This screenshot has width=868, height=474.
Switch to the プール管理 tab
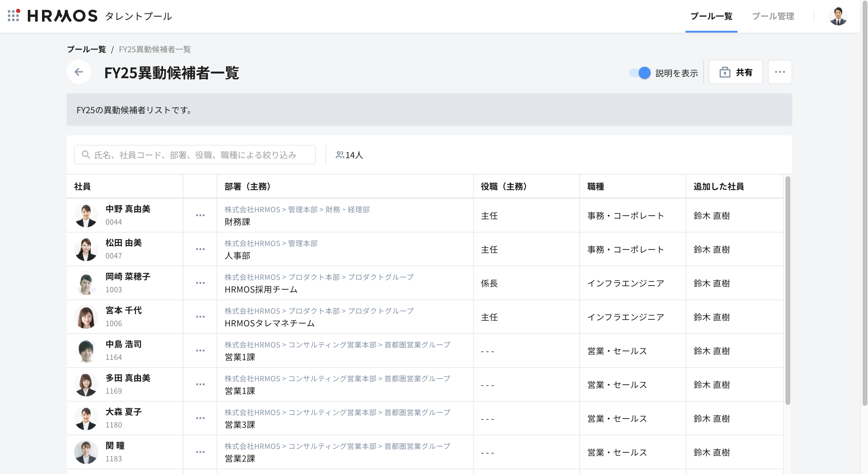click(x=773, y=16)
